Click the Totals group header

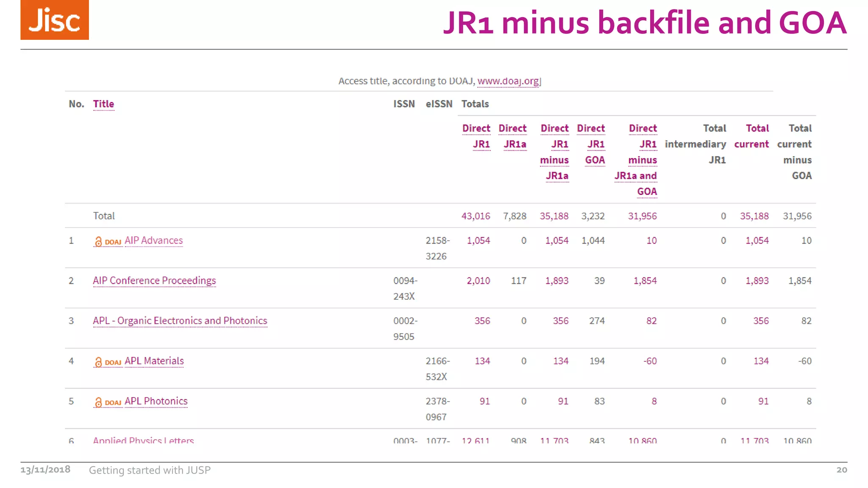click(x=475, y=104)
